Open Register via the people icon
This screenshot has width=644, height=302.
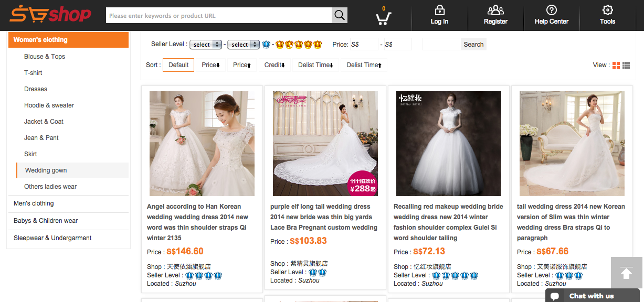495,10
